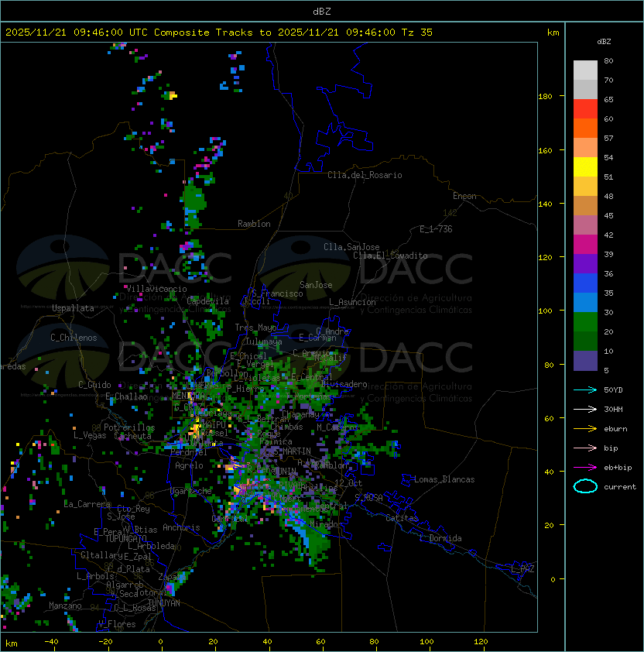Pick the light blue legend swatch below 35
Image resolution: width=644 pixels, height=652 pixels.
(585, 302)
